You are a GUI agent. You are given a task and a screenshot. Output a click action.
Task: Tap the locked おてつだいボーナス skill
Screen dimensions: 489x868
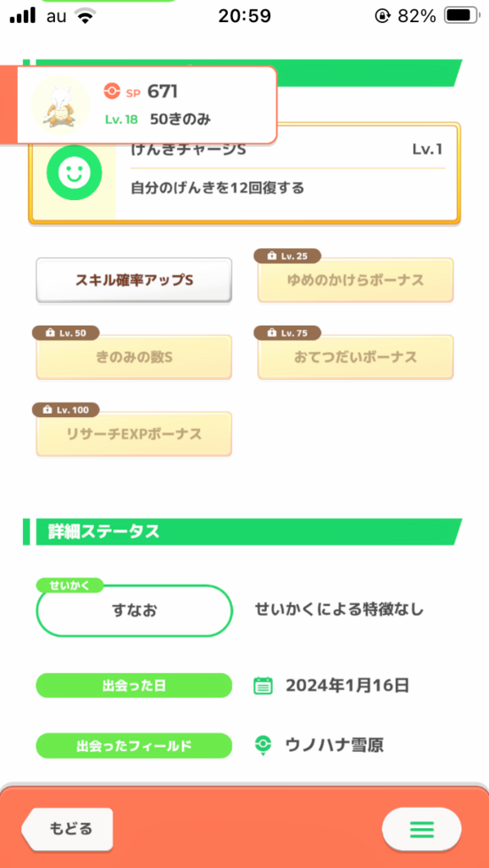356,357
